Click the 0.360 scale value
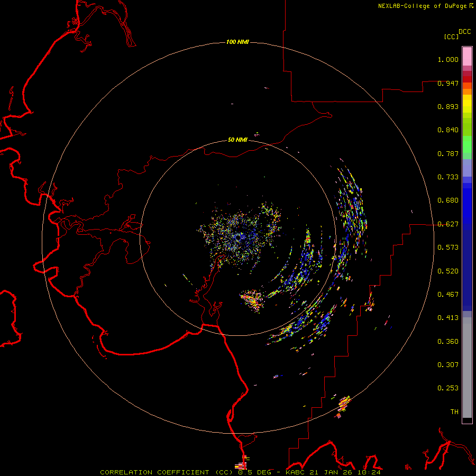 [448, 342]
